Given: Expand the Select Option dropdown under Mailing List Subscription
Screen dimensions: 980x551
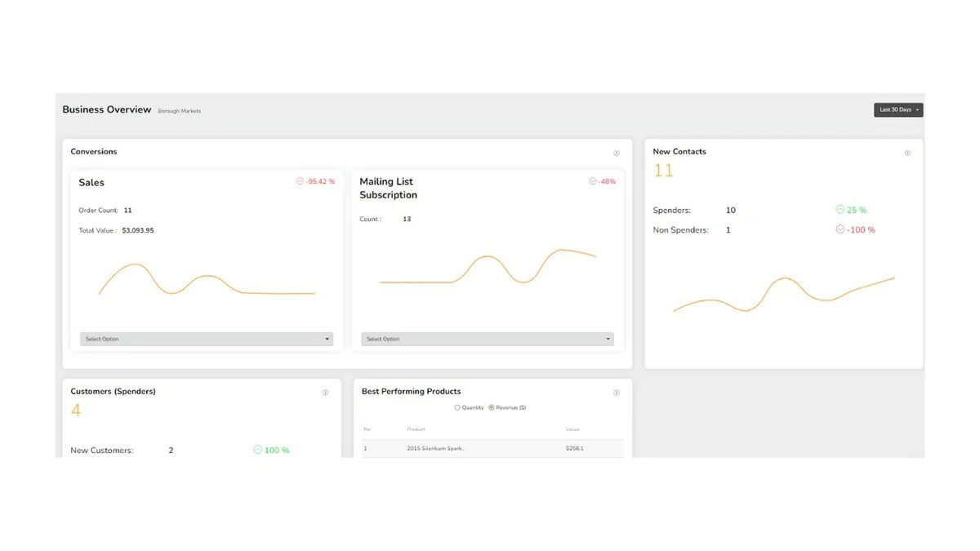Looking at the screenshot, I should 488,339.
